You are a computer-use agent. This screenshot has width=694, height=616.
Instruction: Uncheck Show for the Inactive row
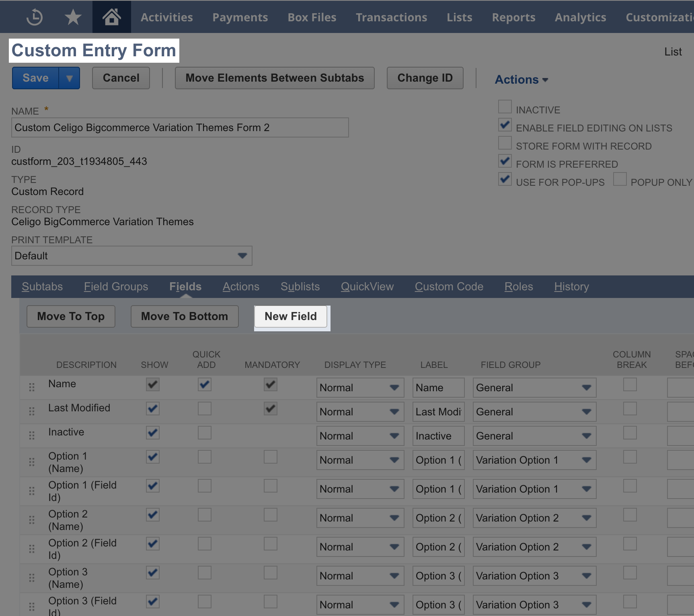pos(153,433)
